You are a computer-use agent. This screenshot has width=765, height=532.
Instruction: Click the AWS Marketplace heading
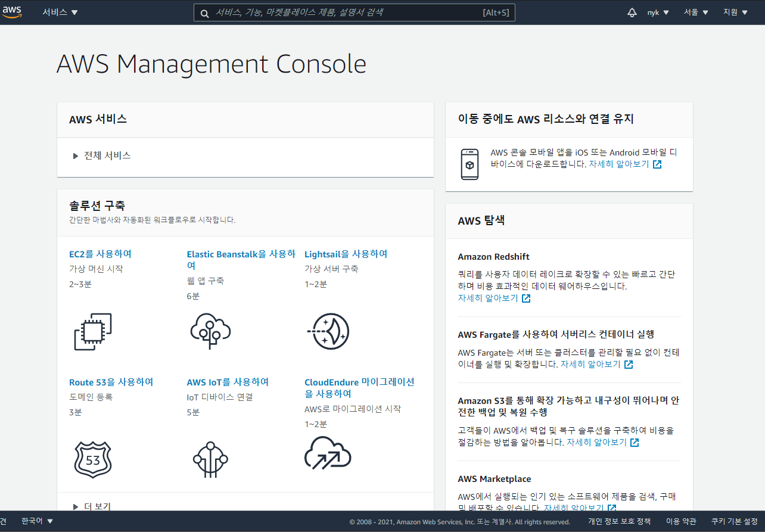(495, 479)
